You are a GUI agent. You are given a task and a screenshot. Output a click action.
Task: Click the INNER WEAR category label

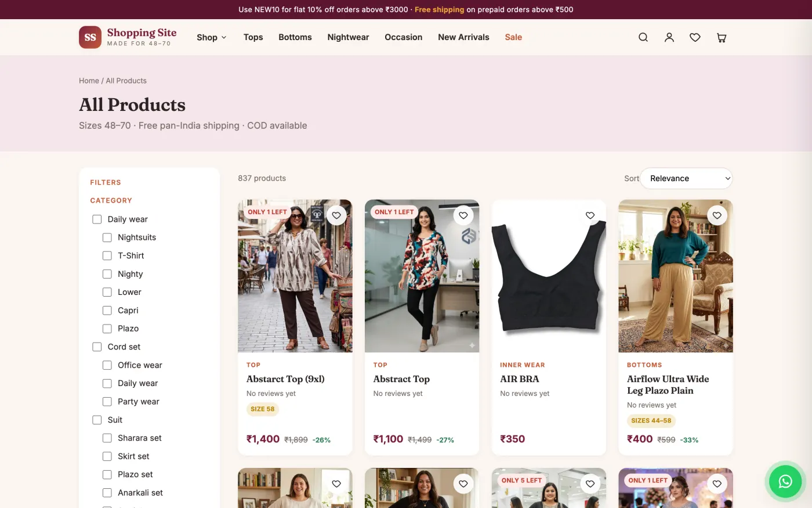click(523, 365)
